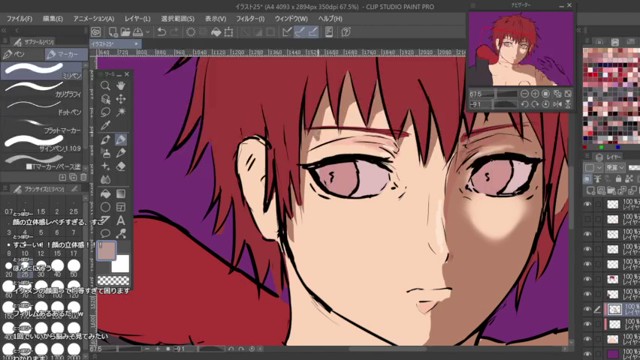This screenshot has height=360, width=640.
Task: Select the Zoom magnifier tool
Action: (x=105, y=85)
